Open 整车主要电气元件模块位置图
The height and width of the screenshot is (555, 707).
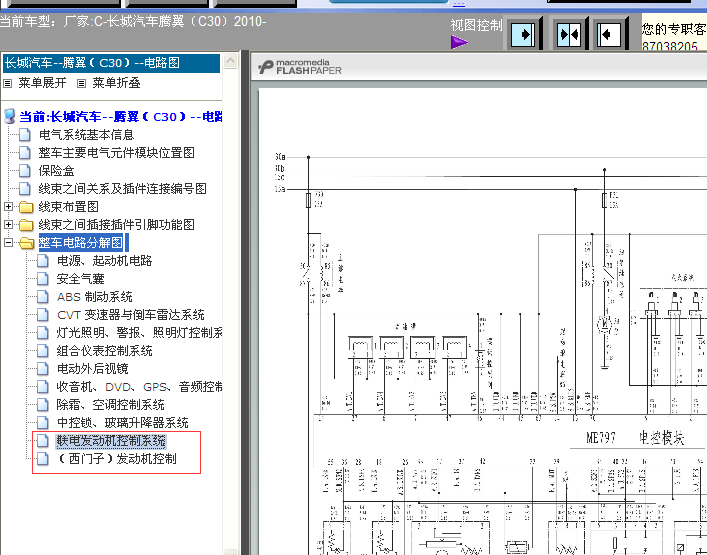(116, 153)
